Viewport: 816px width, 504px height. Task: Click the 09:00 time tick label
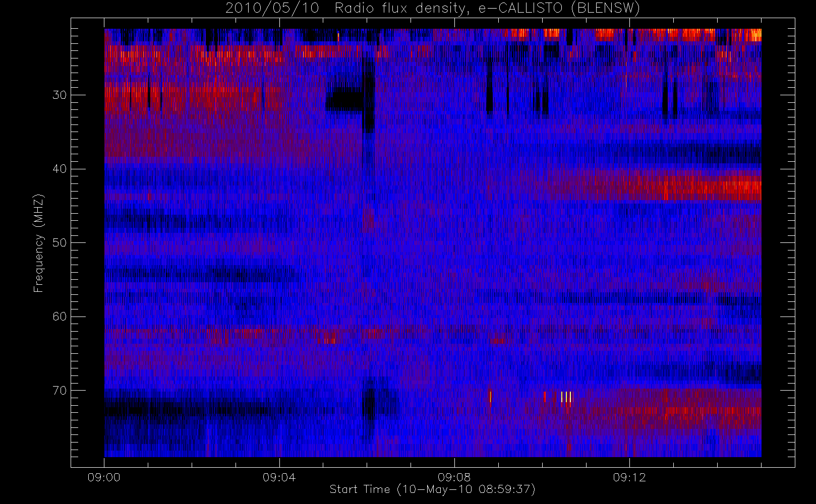(x=104, y=477)
